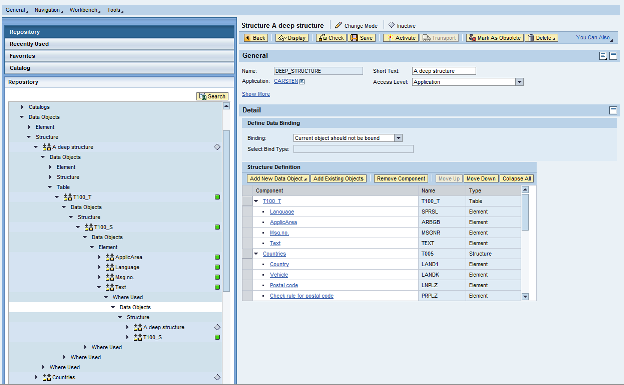The width and height of the screenshot is (624, 385).
Task: Open Add New Data Object dropdown button
Action: tap(278, 179)
